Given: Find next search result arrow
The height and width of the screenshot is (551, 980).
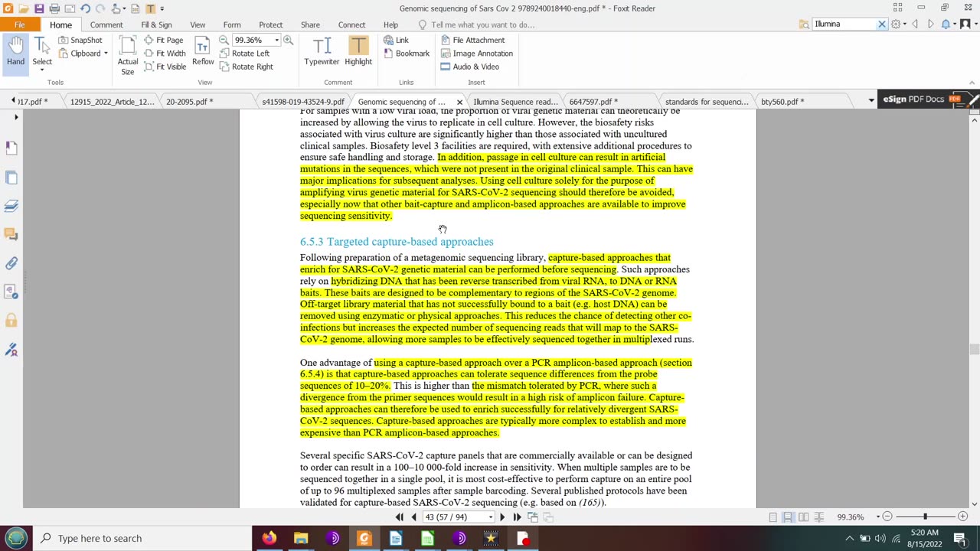Looking at the screenshot, I should (930, 24).
